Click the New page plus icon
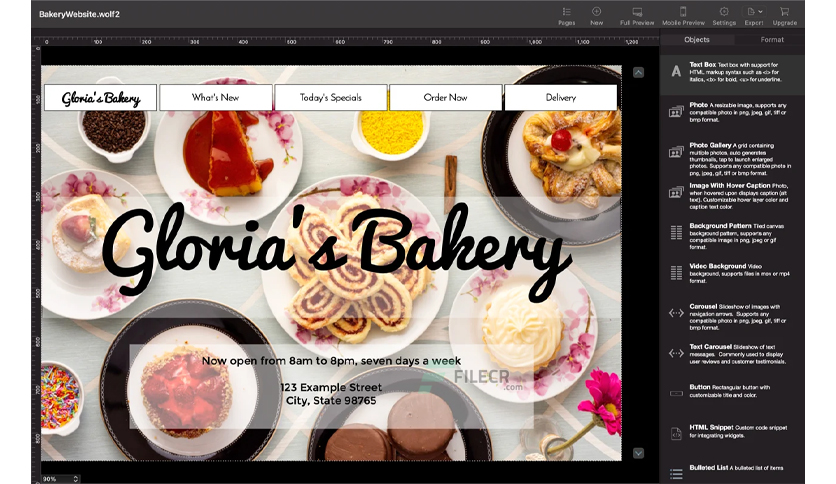This screenshot has height=484, width=836. 597,11
